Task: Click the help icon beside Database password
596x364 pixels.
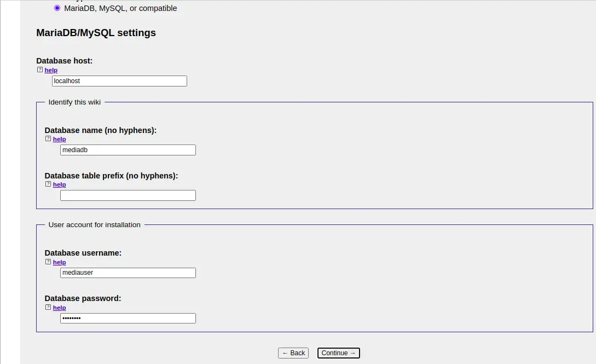Action: [x=48, y=307]
